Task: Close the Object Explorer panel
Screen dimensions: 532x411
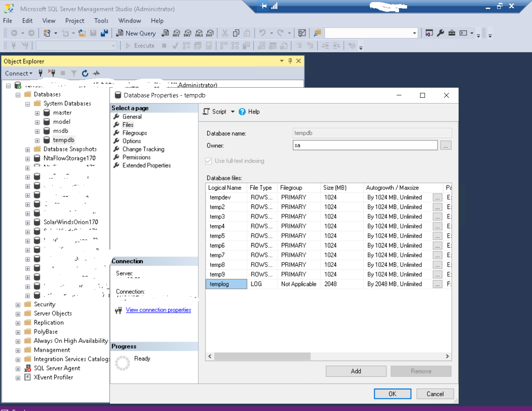Action: [298, 61]
